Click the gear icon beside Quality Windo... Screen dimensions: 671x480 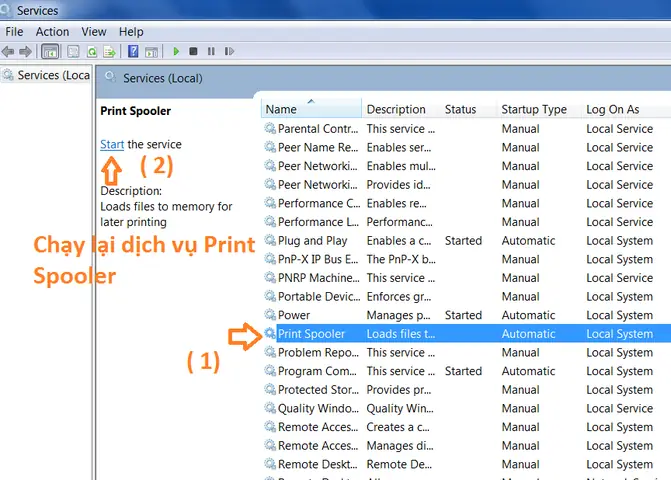(x=270, y=408)
